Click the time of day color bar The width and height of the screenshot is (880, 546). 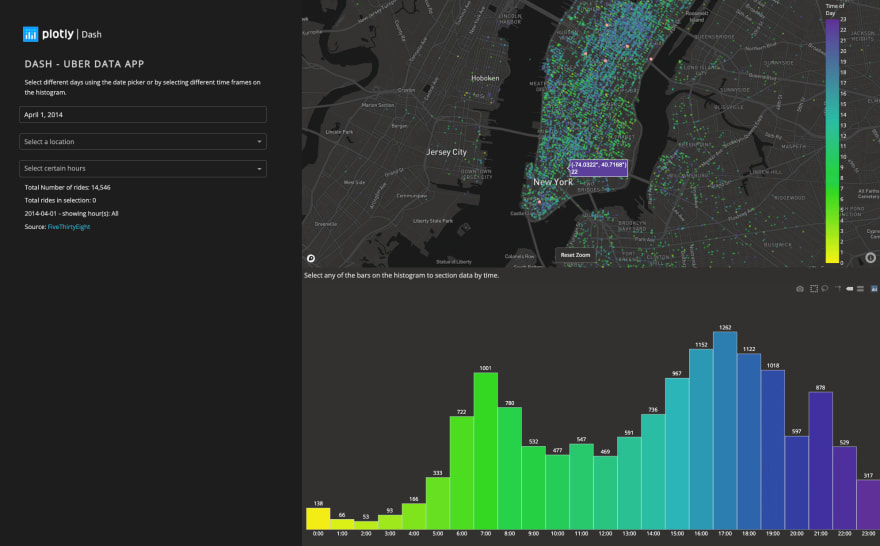coord(832,141)
